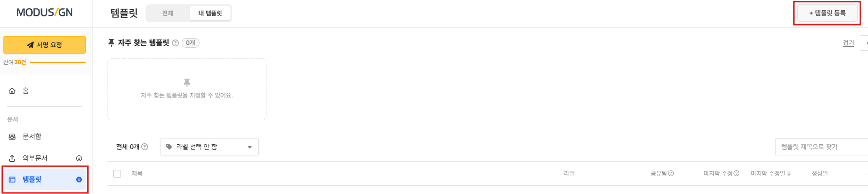This screenshot has height=194, width=868.
Task: Click the + 템플릿 등록 button
Action: coord(827,13)
